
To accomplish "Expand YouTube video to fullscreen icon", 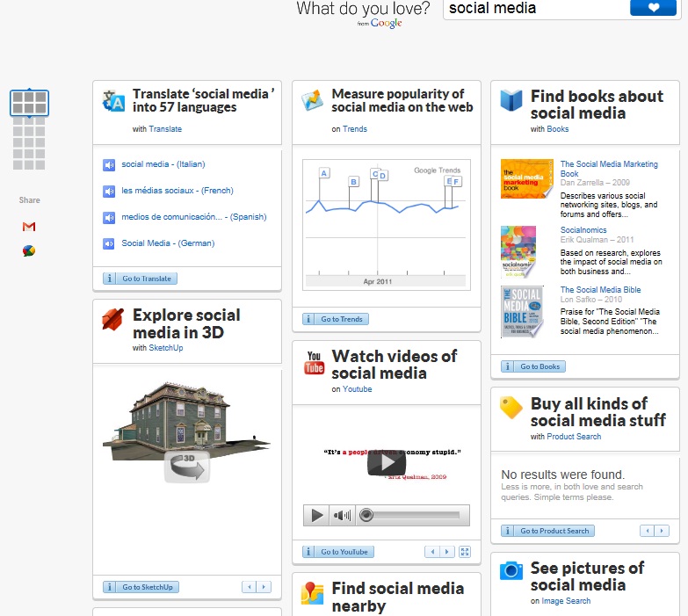I will (x=464, y=552).
